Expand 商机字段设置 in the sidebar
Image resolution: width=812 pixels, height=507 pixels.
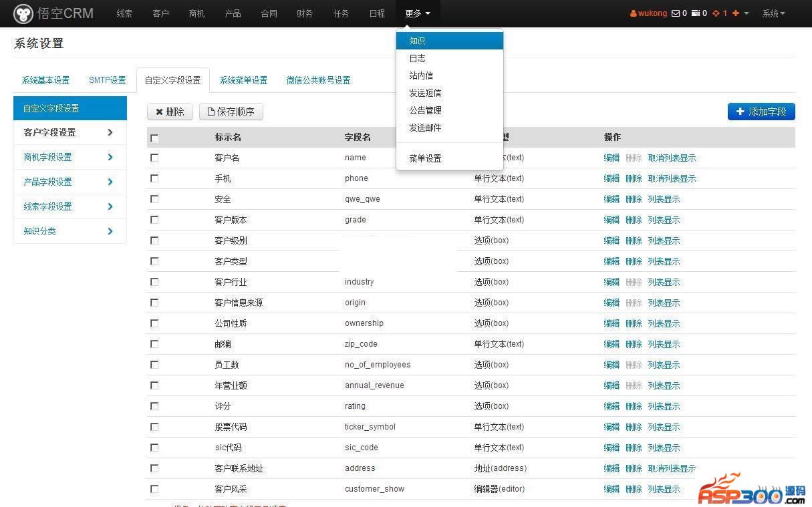[x=69, y=157]
